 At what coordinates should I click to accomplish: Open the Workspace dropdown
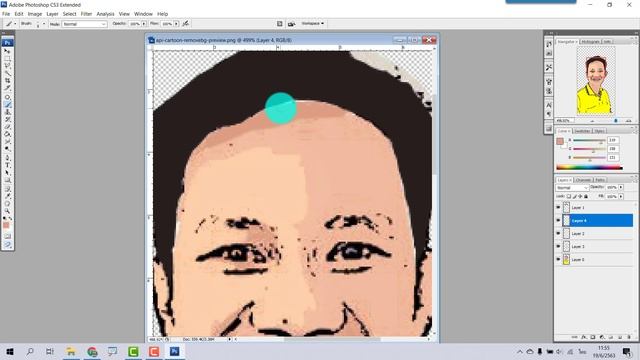coord(313,24)
